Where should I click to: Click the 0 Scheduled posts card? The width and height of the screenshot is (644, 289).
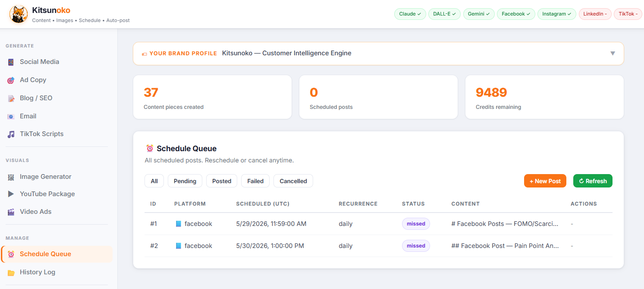(378, 97)
